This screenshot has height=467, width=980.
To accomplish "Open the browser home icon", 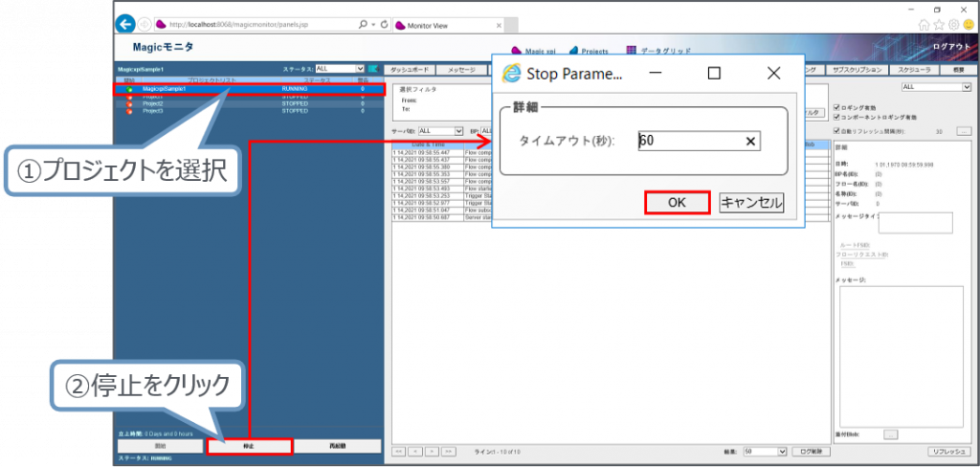I will click(x=923, y=24).
